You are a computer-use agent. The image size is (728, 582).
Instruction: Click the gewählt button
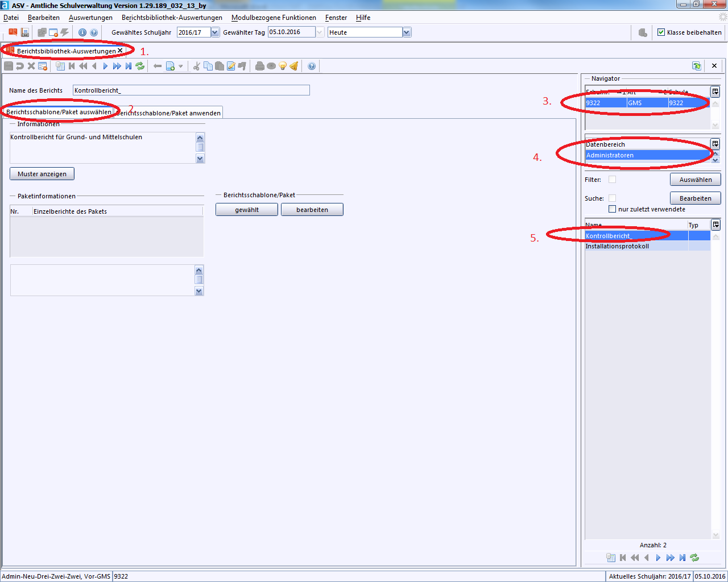tap(247, 210)
